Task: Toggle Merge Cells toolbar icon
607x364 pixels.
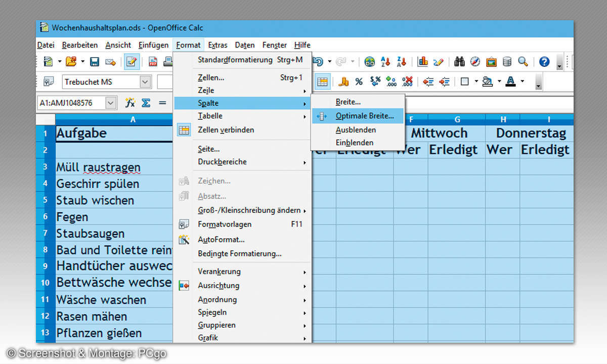Action: pyautogui.click(x=322, y=82)
